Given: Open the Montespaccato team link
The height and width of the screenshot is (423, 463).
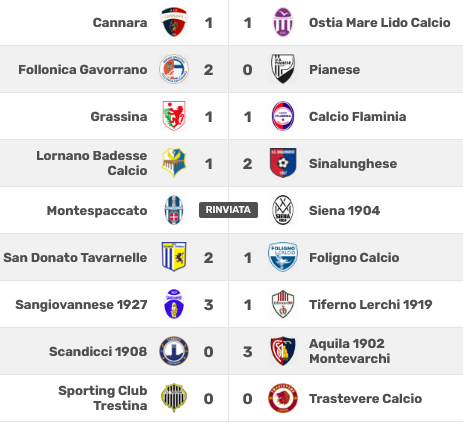Looking at the screenshot, I should click(97, 211).
